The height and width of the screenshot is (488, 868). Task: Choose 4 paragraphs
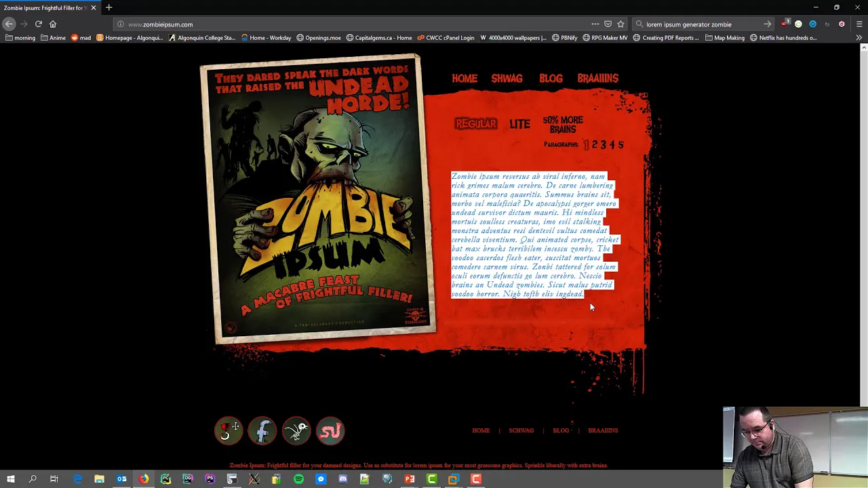(612, 144)
